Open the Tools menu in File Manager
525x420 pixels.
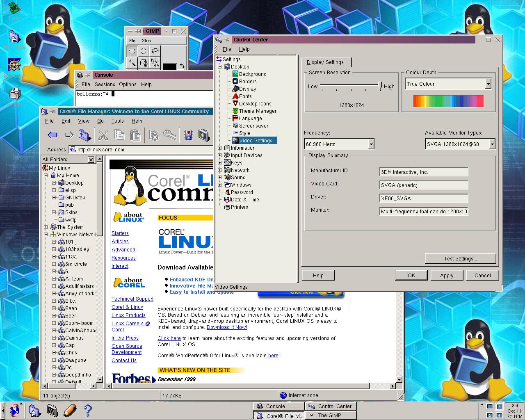pos(117,121)
